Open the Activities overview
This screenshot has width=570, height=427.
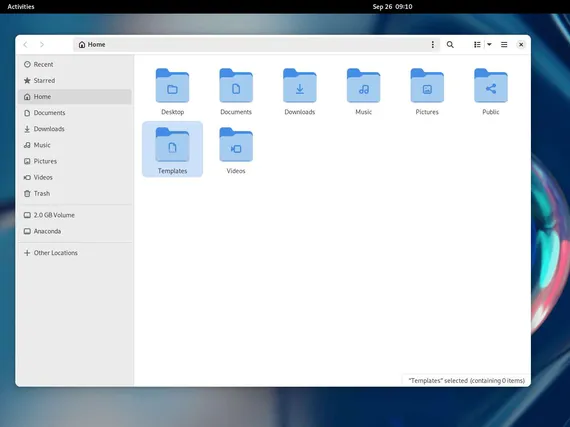click(x=21, y=7)
